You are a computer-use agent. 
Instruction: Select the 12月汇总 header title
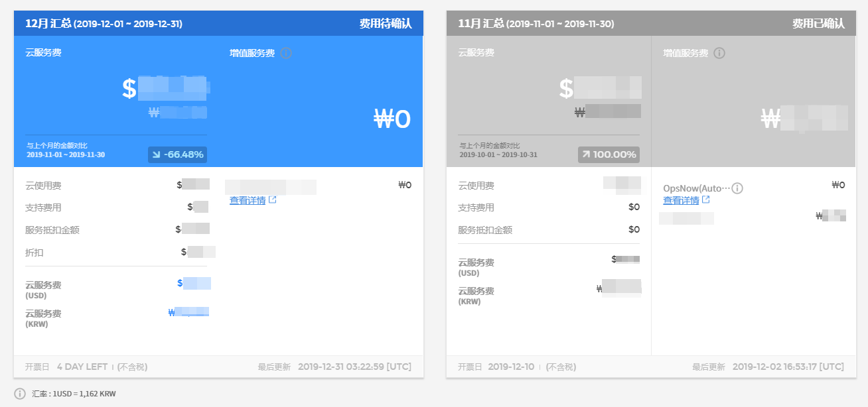[x=104, y=24]
